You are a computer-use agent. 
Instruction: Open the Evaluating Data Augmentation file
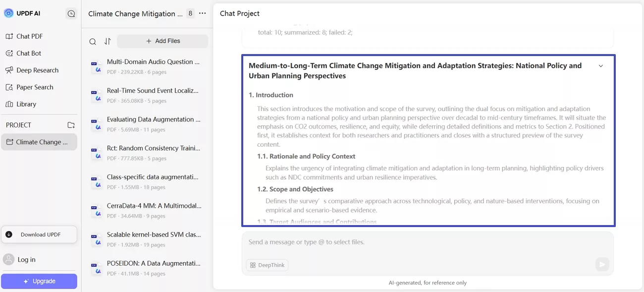click(x=147, y=124)
